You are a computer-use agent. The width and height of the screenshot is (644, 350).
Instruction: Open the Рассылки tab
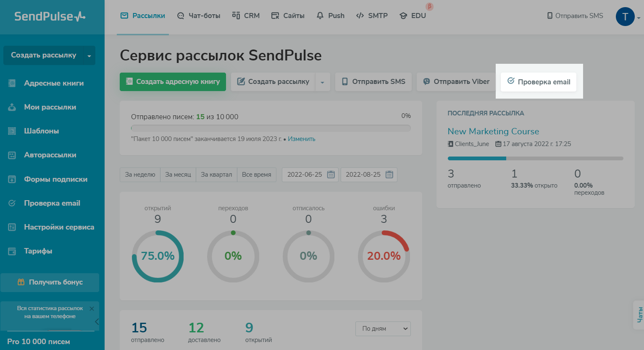click(143, 16)
